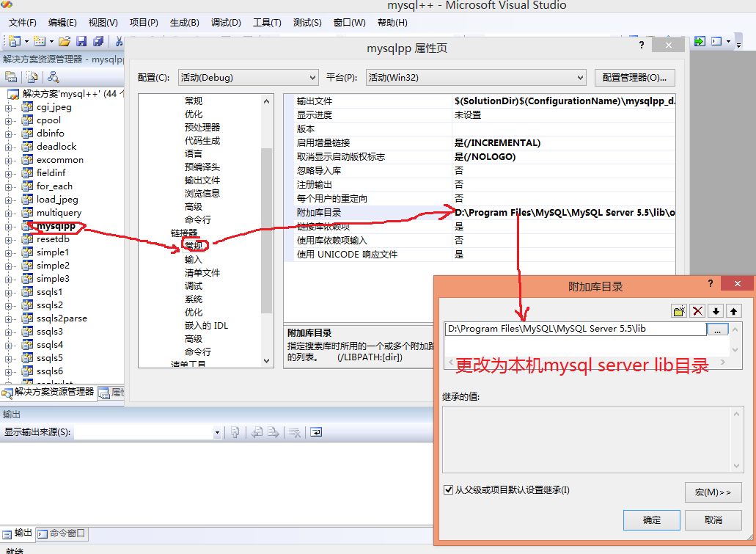Click the Show All Files icon
756x554 pixels.
(32, 77)
